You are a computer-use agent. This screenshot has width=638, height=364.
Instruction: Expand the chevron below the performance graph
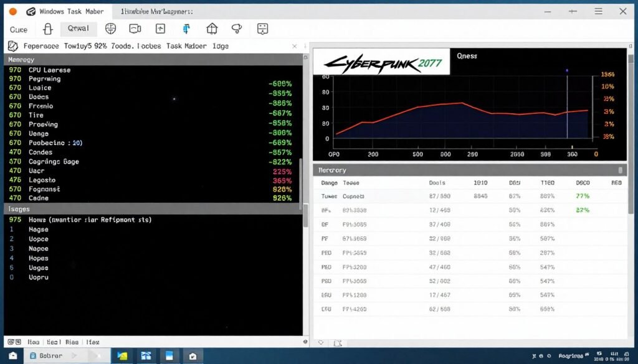coord(321,343)
